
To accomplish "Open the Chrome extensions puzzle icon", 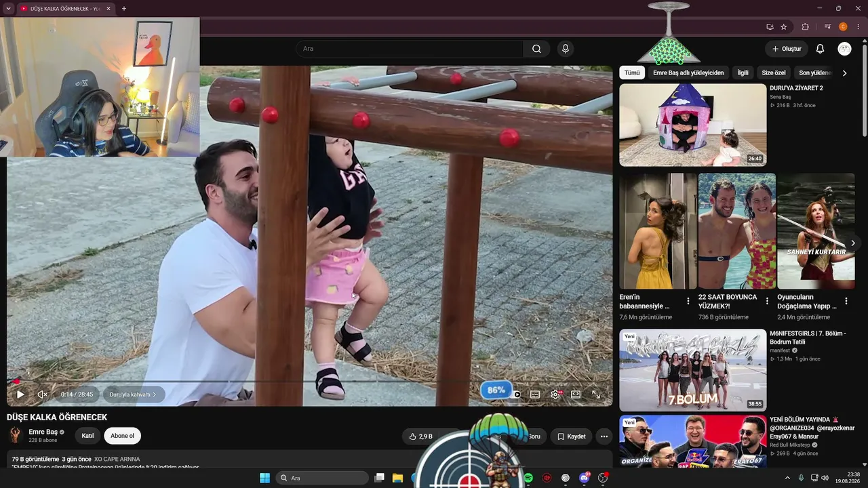I will point(806,27).
